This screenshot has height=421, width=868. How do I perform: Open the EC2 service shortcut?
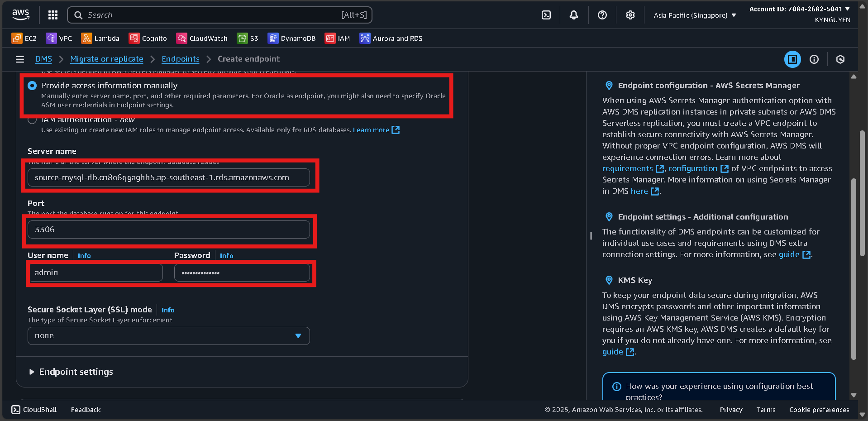[x=24, y=38]
